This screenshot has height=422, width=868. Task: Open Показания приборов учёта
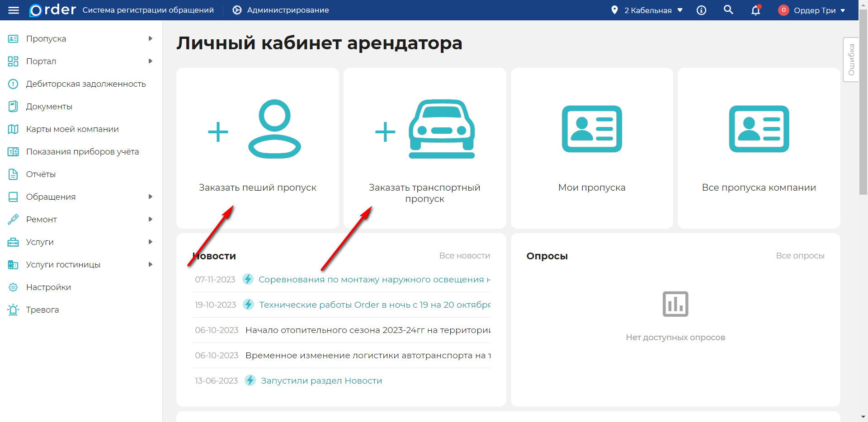[x=13, y=151]
